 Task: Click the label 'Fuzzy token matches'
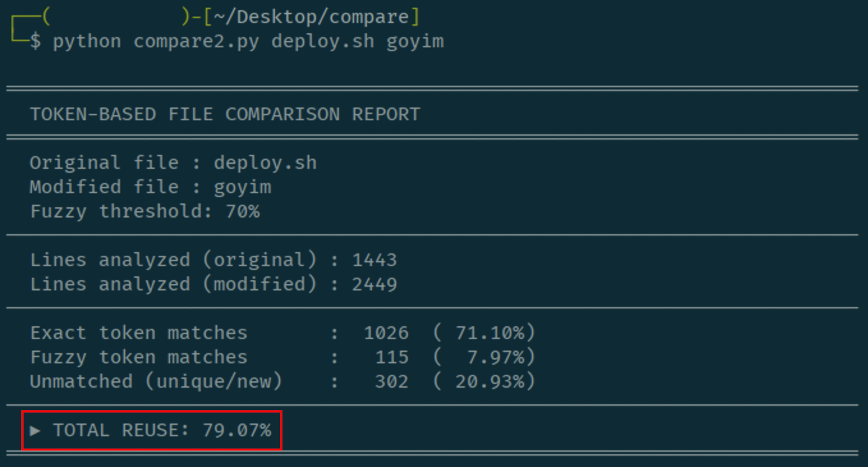(139, 357)
